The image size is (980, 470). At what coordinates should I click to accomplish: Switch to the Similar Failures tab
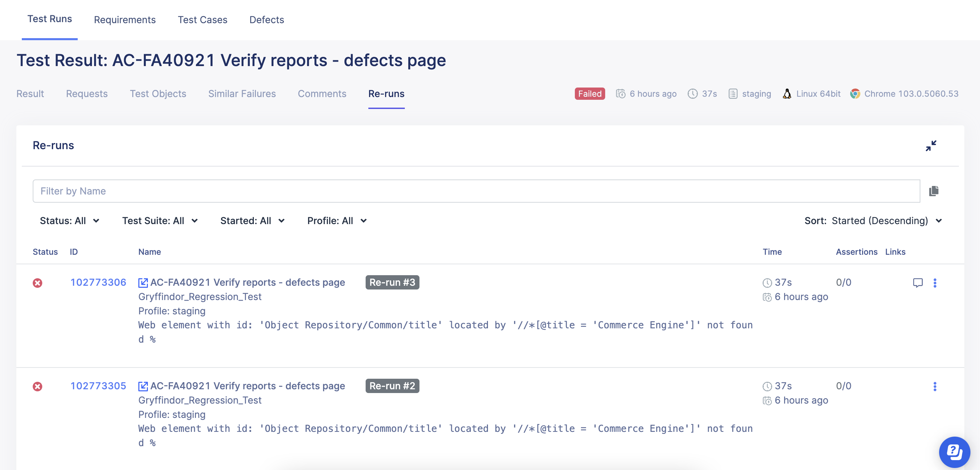(x=242, y=94)
